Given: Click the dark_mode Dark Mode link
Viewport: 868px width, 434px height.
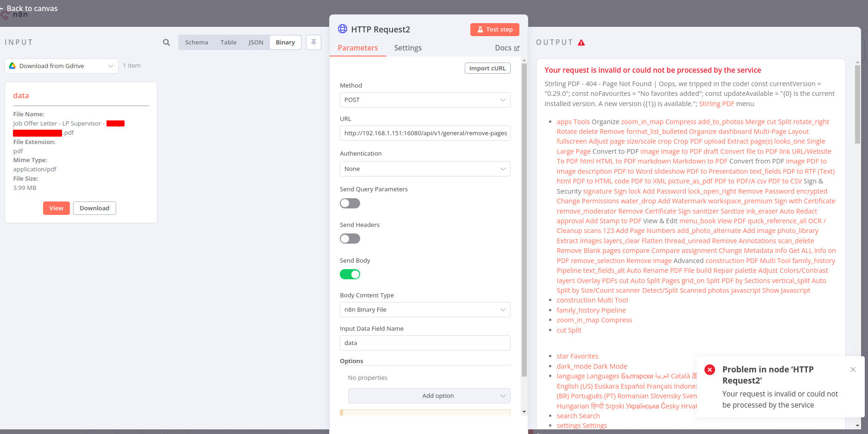Looking at the screenshot, I should point(592,366).
